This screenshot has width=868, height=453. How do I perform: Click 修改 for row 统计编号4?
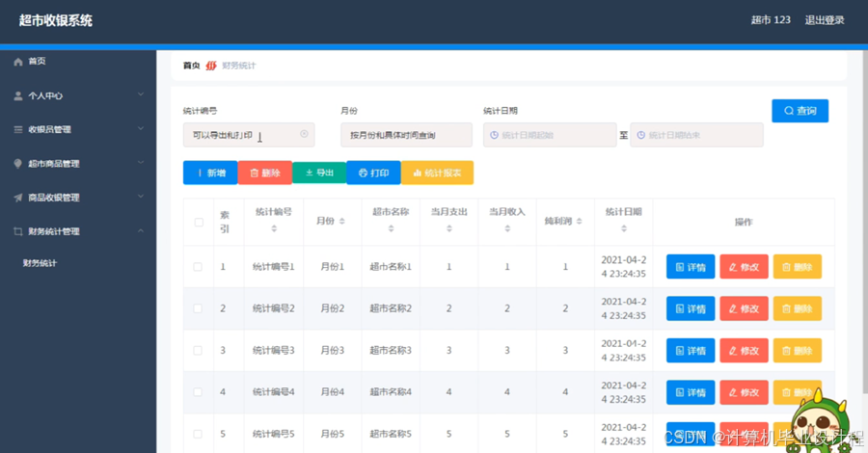pos(744,392)
